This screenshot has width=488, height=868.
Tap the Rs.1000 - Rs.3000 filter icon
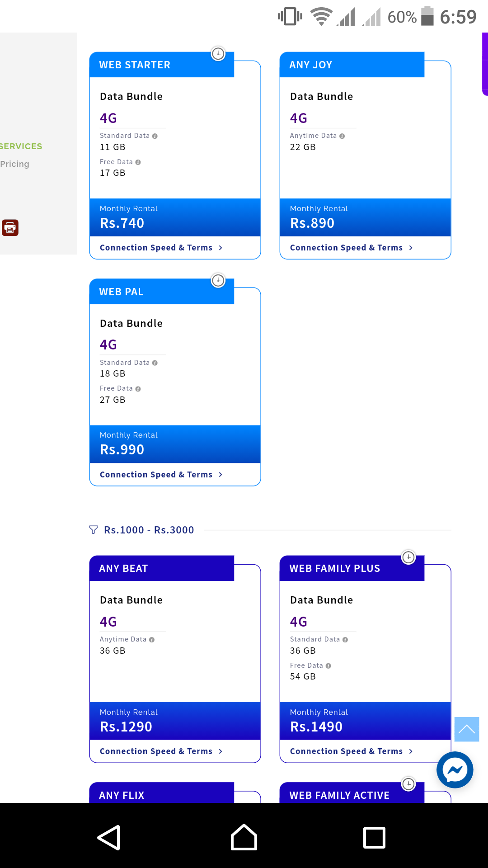click(x=94, y=530)
